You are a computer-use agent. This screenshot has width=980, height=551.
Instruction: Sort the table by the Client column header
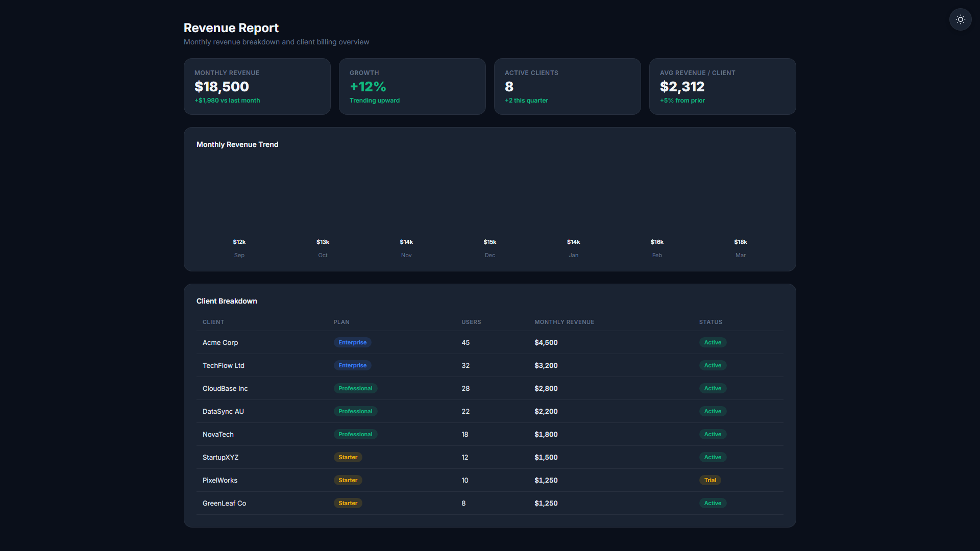[x=213, y=322]
